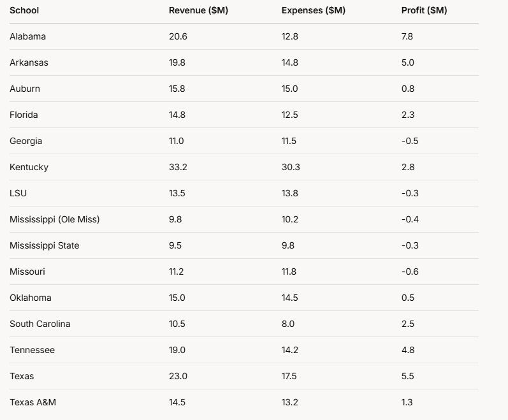This screenshot has height=420, width=508.
Task: Select the Alabama school name cell
Action: point(27,36)
